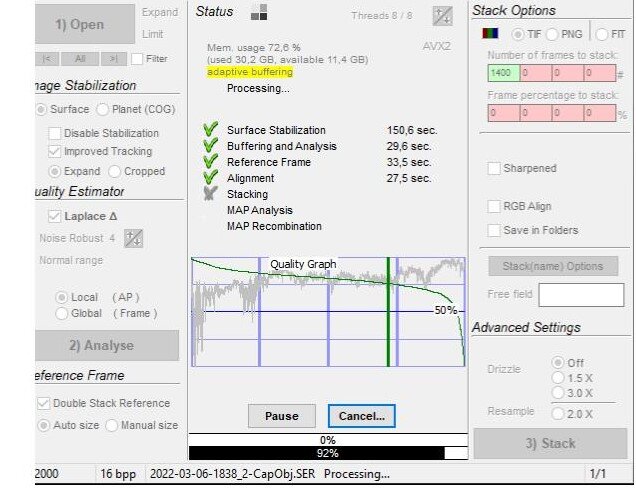Image resolution: width=636 pixels, height=489 pixels.
Task: Click the Alignment green checkmark
Action: (x=211, y=177)
